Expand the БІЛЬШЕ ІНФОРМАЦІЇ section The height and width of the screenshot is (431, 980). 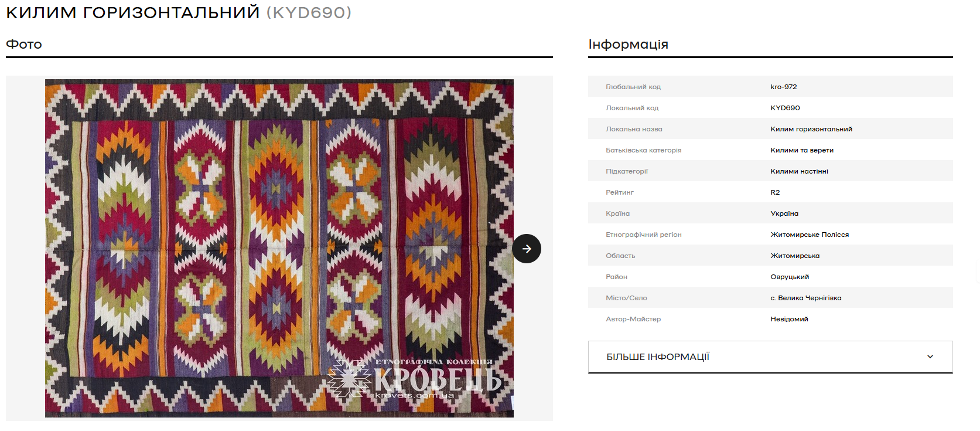770,357
